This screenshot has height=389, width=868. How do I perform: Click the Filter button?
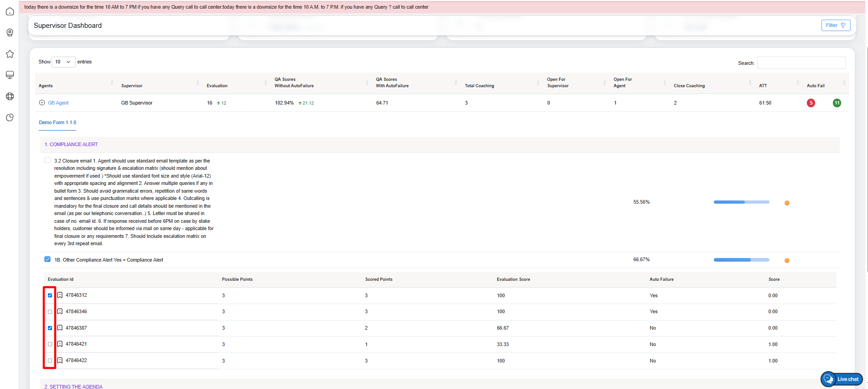[x=836, y=26]
